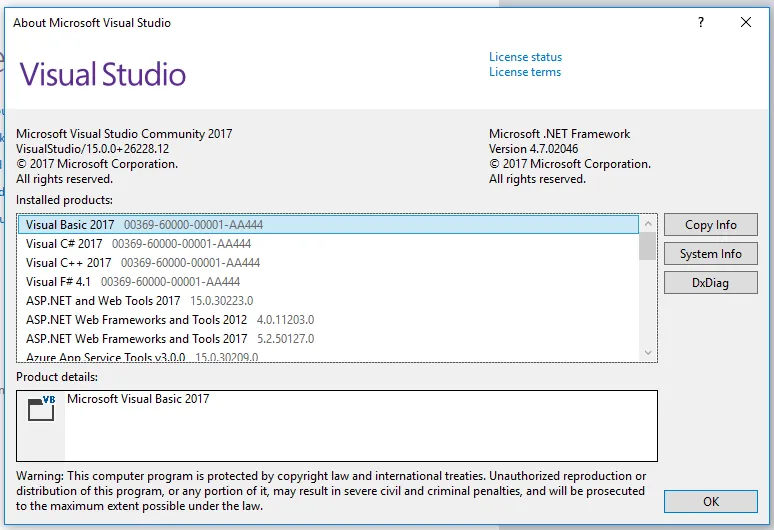Confirm dialog with OK button
Image resolution: width=774 pixels, height=530 pixels.
[710, 501]
